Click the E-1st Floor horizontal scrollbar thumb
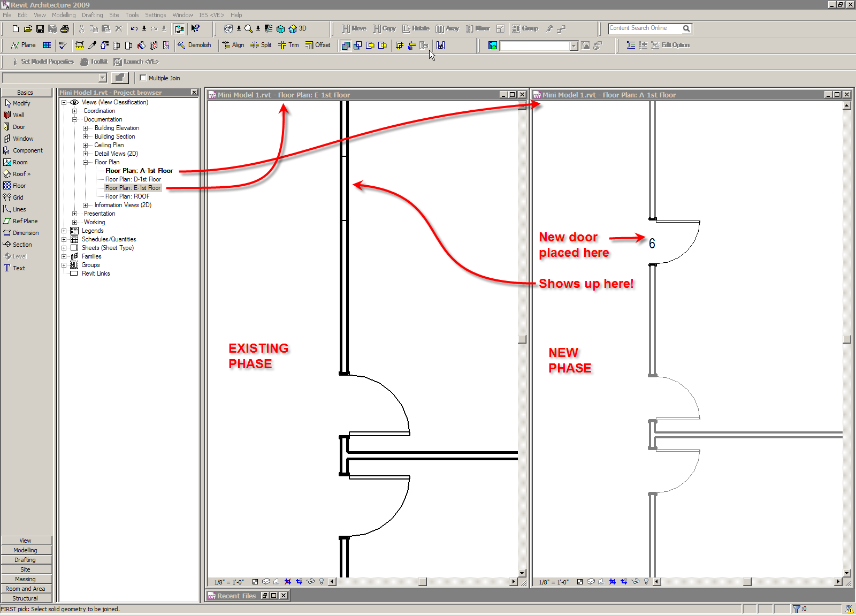This screenshot has height=616, width=856. 423,582
